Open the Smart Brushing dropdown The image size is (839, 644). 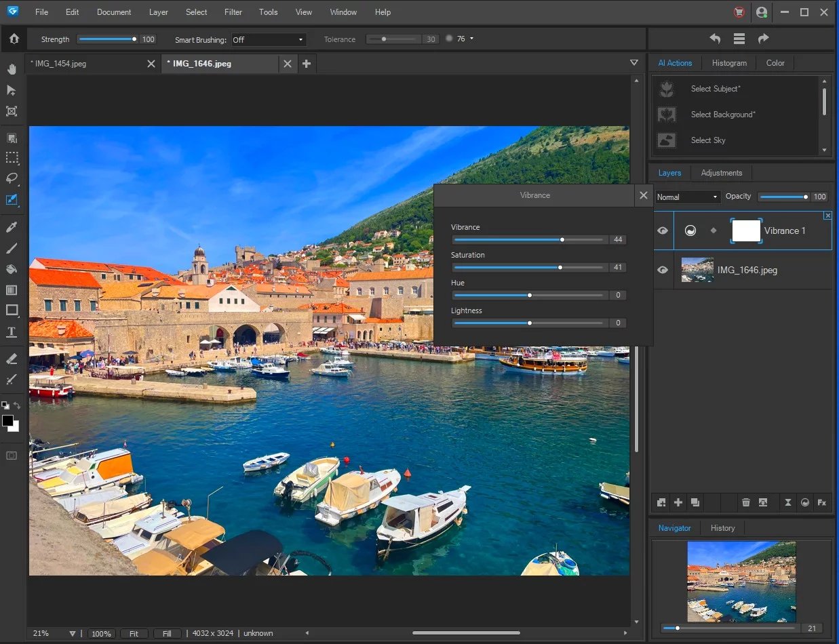point(269,40)
